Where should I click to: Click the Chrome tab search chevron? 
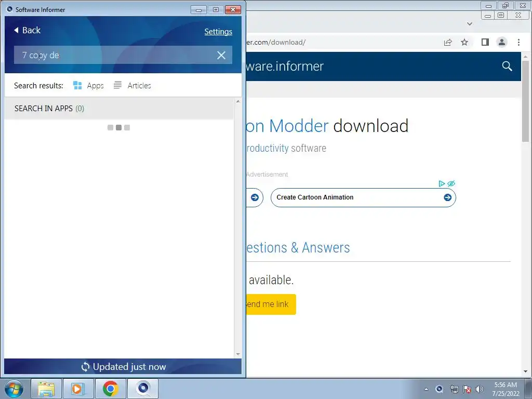[470, 24]
